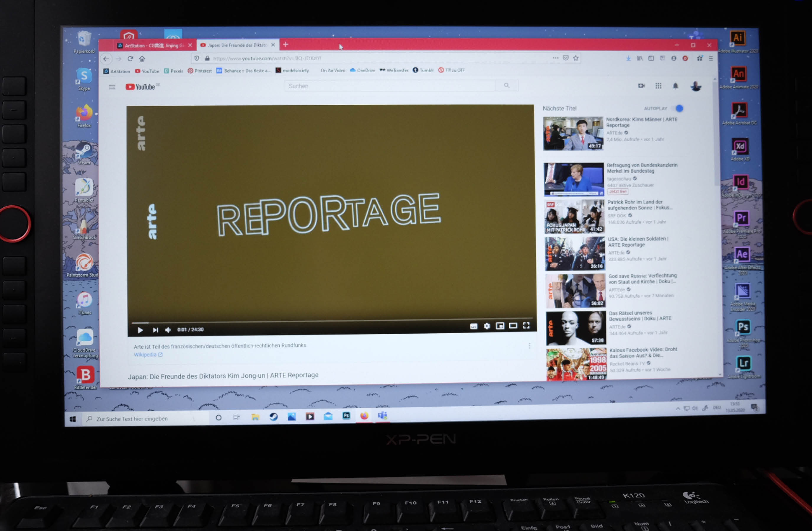Open account avatar menu
The width and height of the screenshot is (812, 531).
click(696, 86)
